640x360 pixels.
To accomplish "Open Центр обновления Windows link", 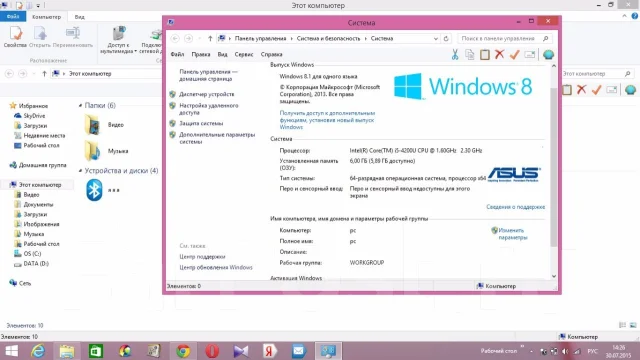I will click(x=216, y=267).
